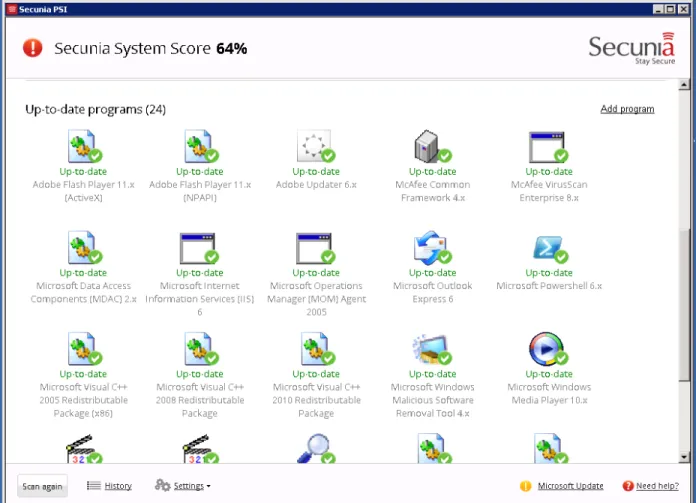This screenshot has width=696, height=503.
Task: Open the History link
Action: click(118, 486)
